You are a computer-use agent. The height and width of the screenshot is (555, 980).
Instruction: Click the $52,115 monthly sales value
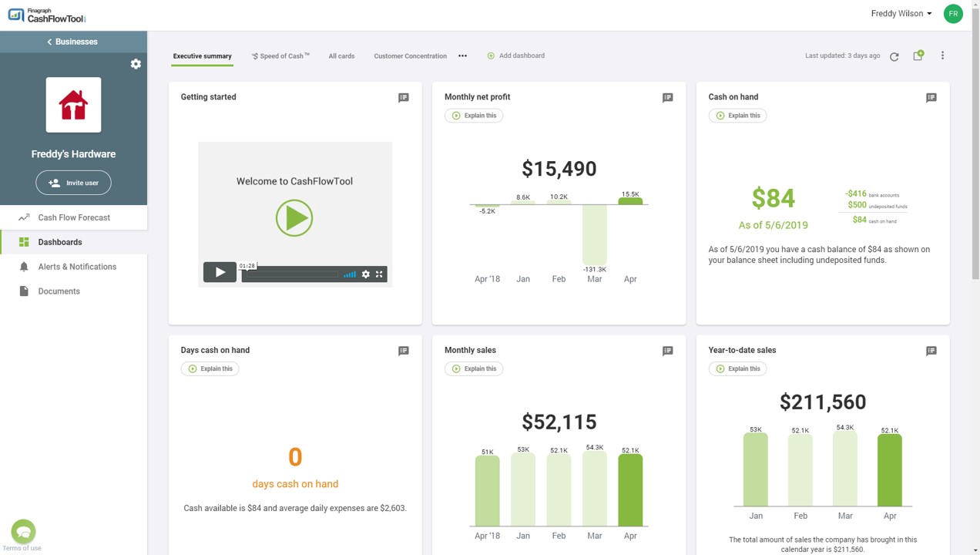coord(559,422)
